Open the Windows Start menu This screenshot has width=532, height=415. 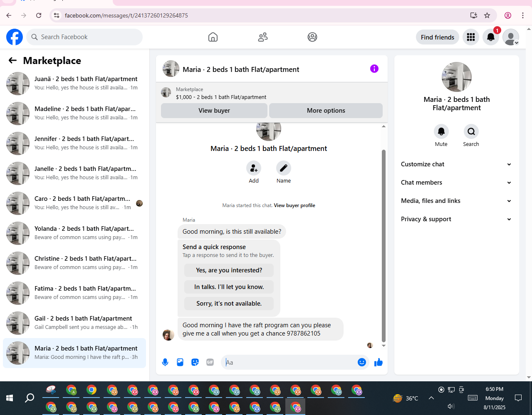(10, 398)
